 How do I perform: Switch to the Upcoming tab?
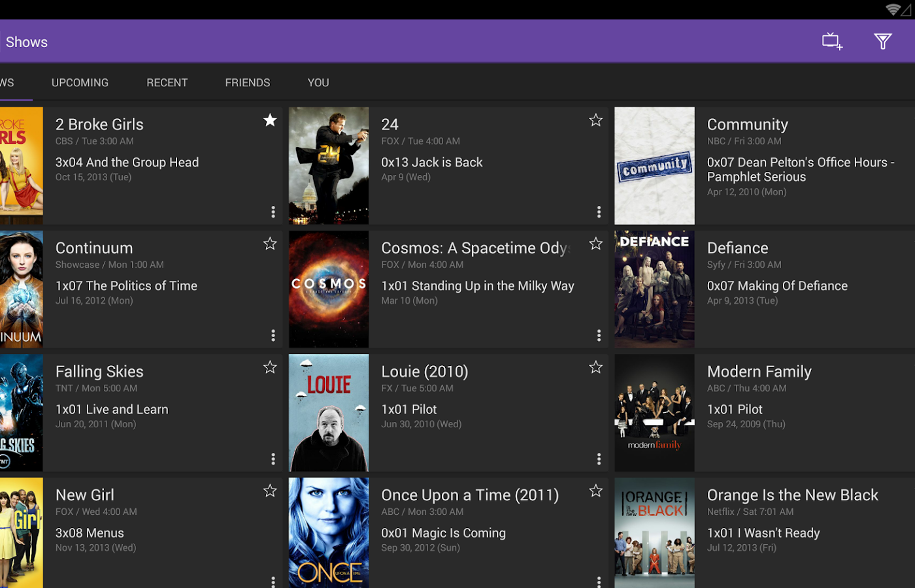[80, 83]
